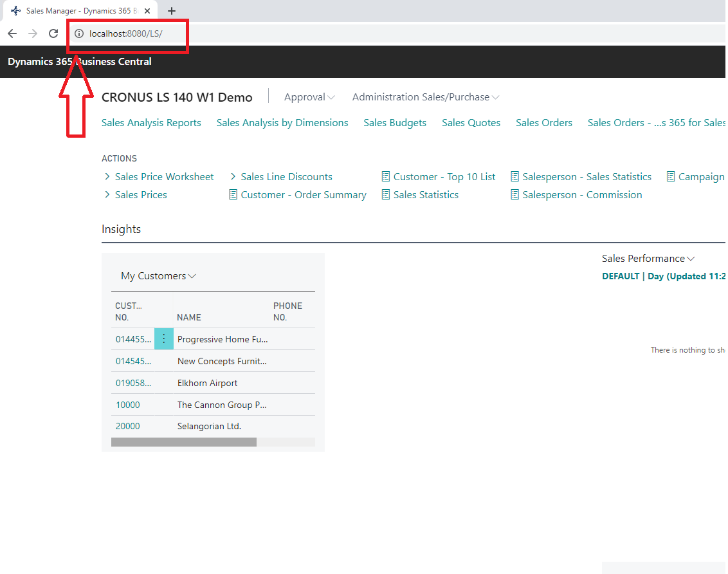Screen dimensions: 728x574
Task: Open customer number 014455...
Action: (x=133, y=340)
